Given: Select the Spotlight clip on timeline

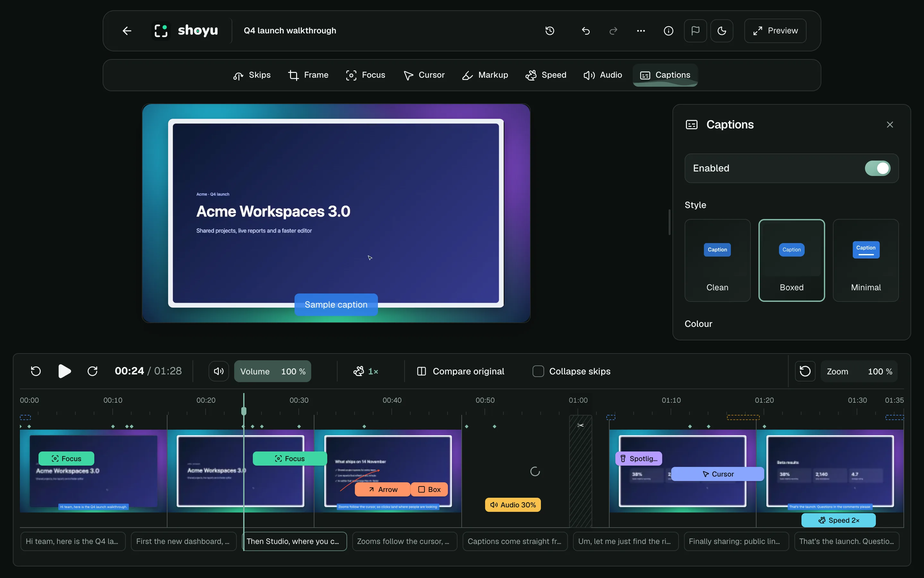Looking at the screenshot, I should click(638, 458).
